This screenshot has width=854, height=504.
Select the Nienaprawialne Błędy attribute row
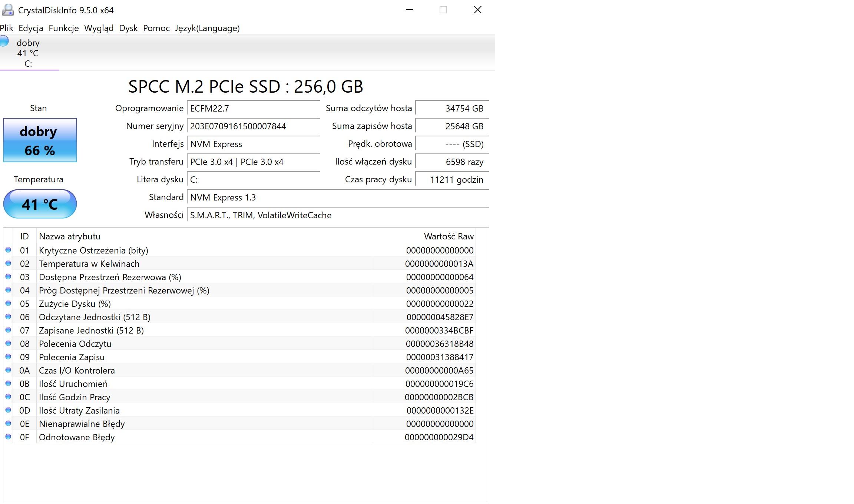(x=204, y=424)
